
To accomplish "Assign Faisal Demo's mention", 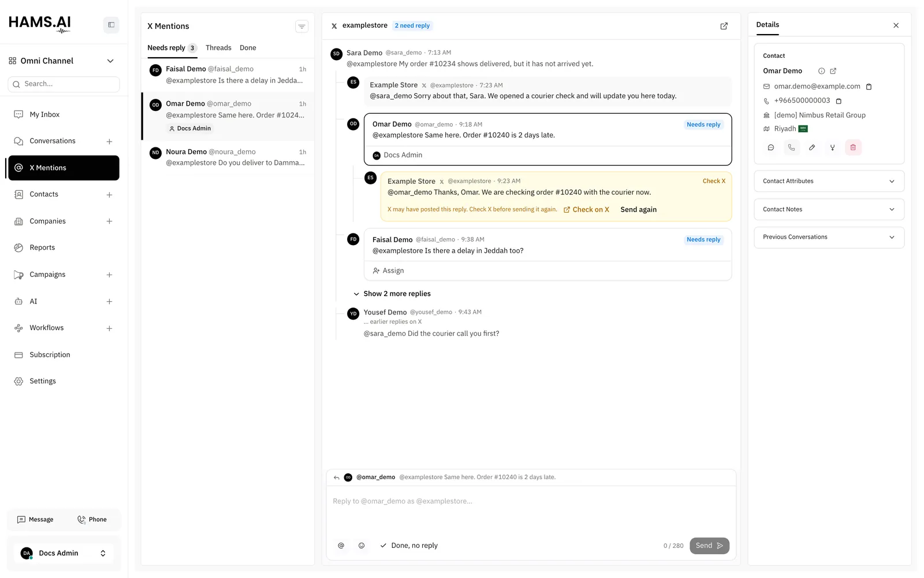I will click(x=388, y=271).
